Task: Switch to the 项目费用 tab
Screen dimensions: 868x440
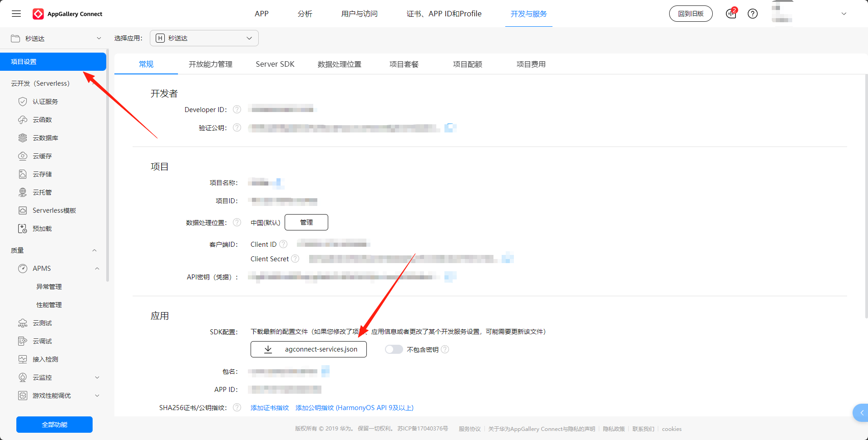Action: pyautogui.click(x=531, y=64)
